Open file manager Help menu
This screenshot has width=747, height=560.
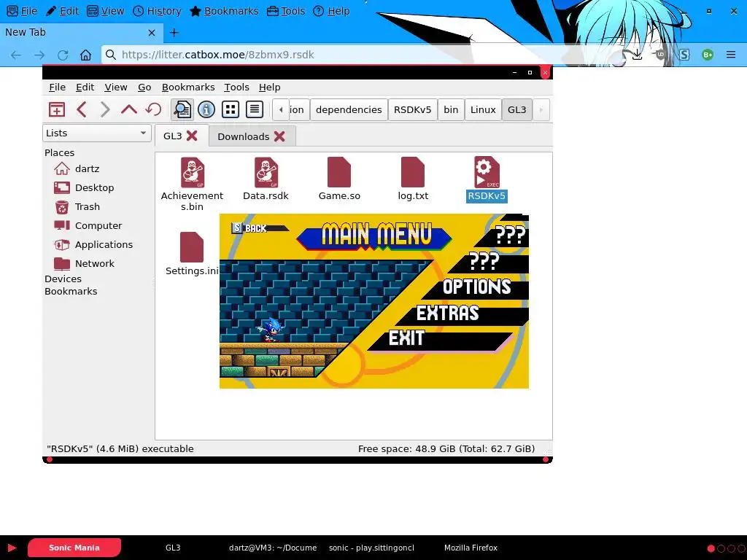click(270, 87)
